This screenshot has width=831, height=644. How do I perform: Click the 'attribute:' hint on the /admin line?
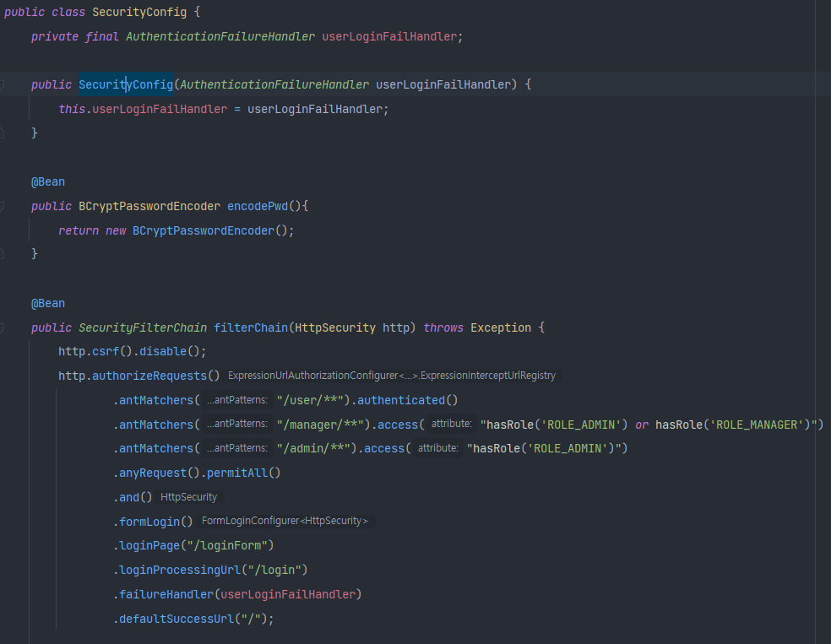click(x=437, y=448)
